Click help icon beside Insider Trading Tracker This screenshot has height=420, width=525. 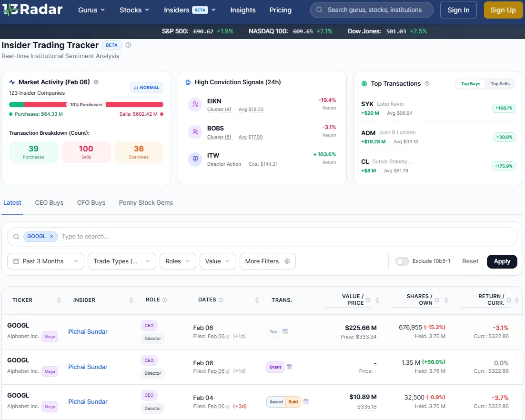pyautogui.click(x=128, y=45)
